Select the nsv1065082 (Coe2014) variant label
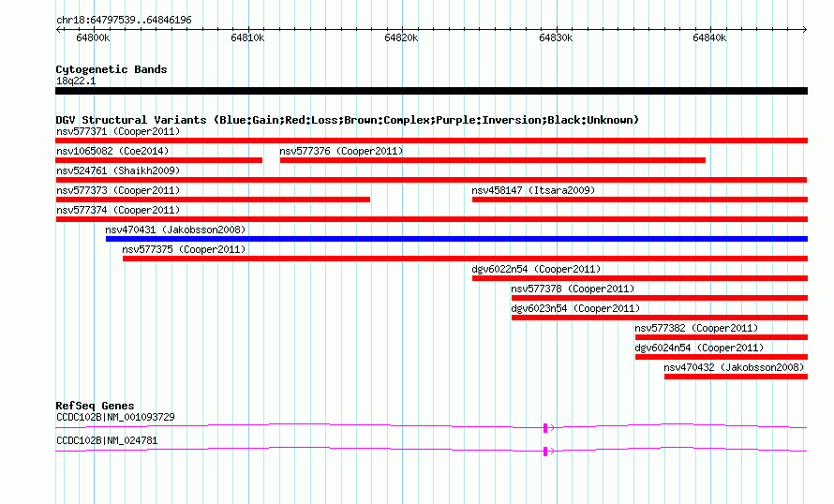 (112, 151)
